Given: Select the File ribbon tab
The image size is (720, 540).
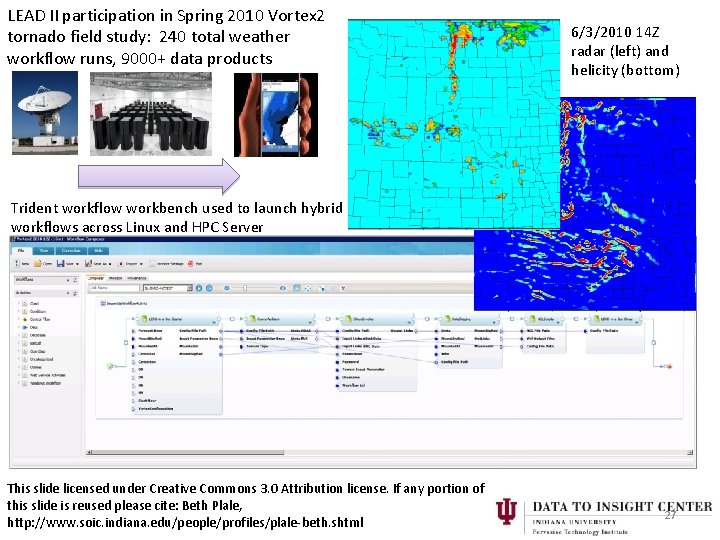Looking at the screenshot, I should click(x=21, y=251).
